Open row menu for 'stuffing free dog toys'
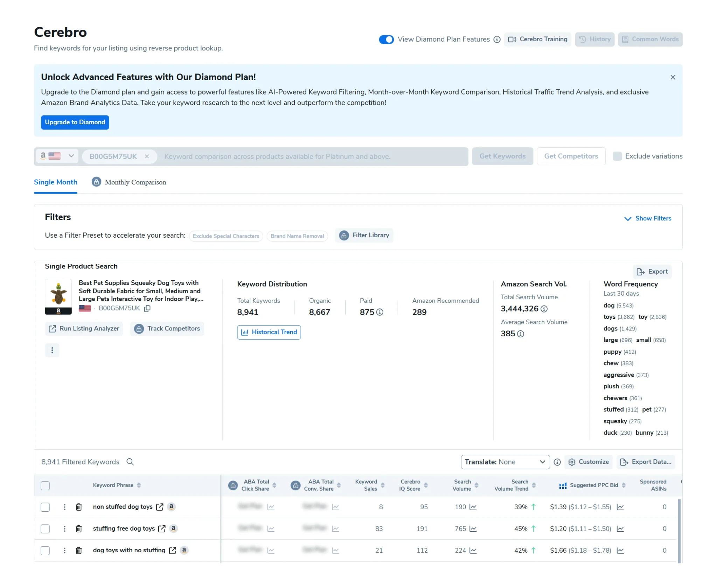 coord(64,529)
